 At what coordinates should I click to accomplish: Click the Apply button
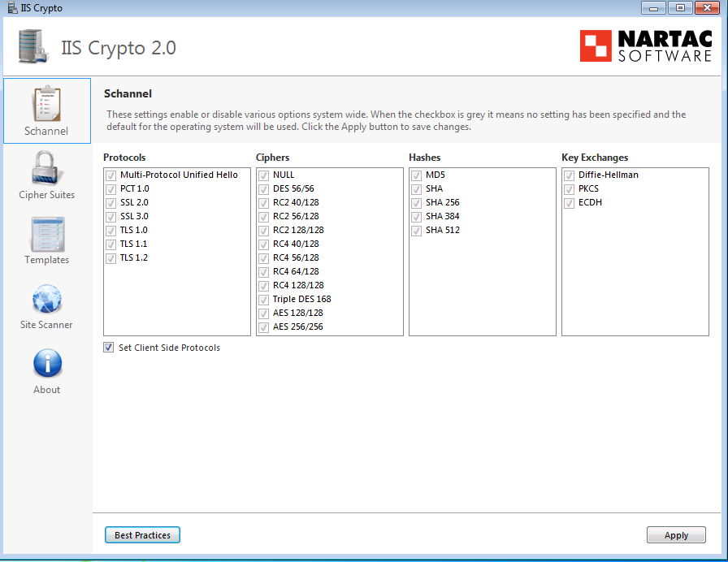pyautogui.click(x=676, y=535)
